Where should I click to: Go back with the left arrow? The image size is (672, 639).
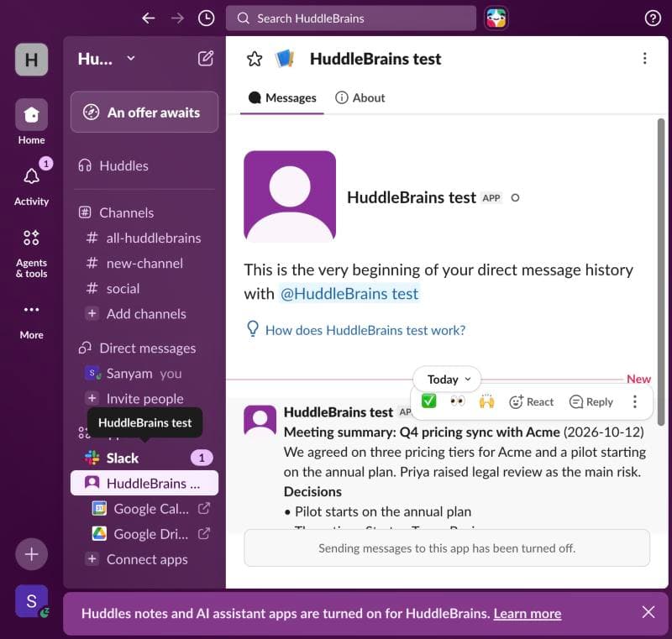click(x=149, y=18)
